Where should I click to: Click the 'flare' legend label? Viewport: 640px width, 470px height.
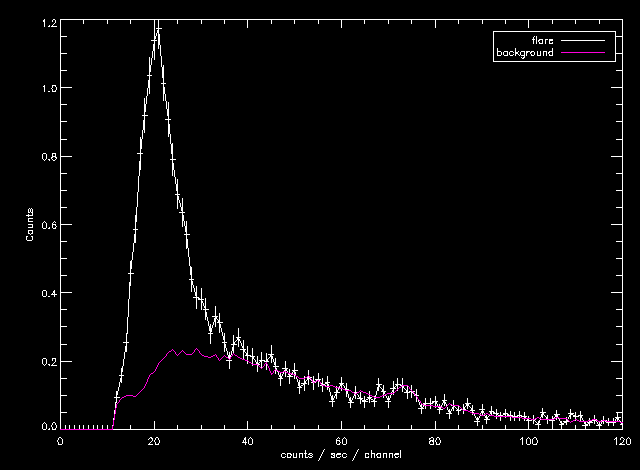(542, 40)
